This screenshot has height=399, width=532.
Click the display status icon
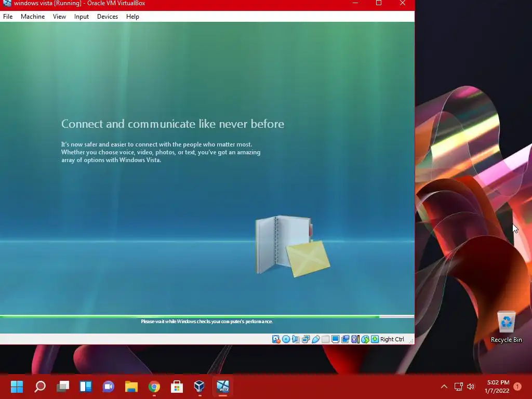click(x=335, y=339)
